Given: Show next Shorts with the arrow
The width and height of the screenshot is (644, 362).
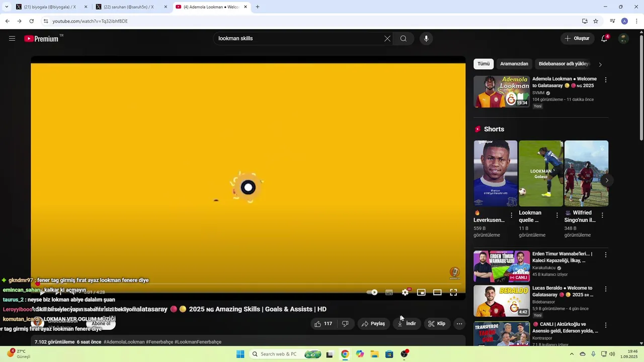Looking at the screenshot, I should 607,180.
